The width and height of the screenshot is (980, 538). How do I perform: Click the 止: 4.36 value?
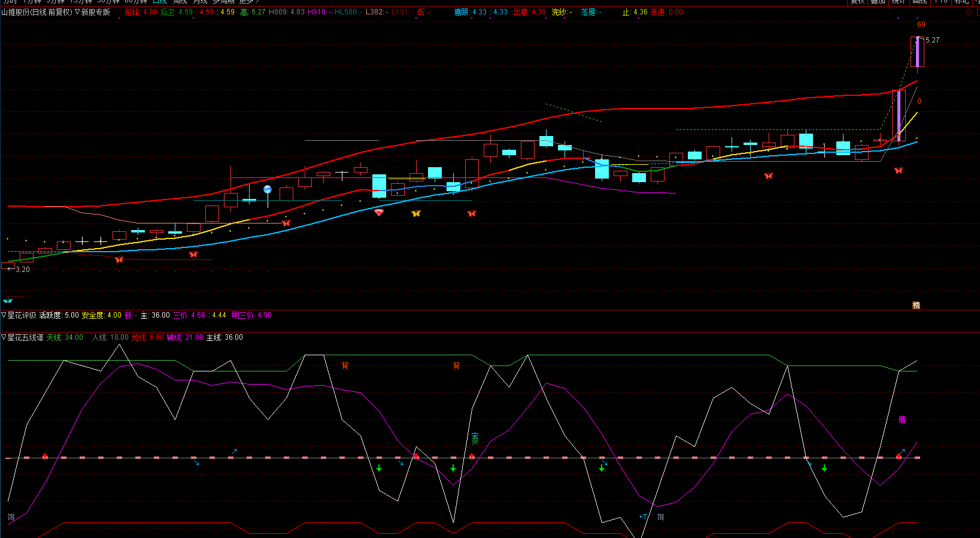pos(635,12)
